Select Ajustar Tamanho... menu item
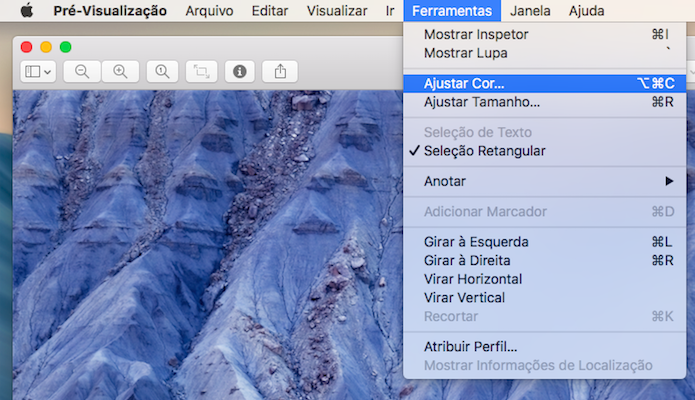 click(545, 102)
